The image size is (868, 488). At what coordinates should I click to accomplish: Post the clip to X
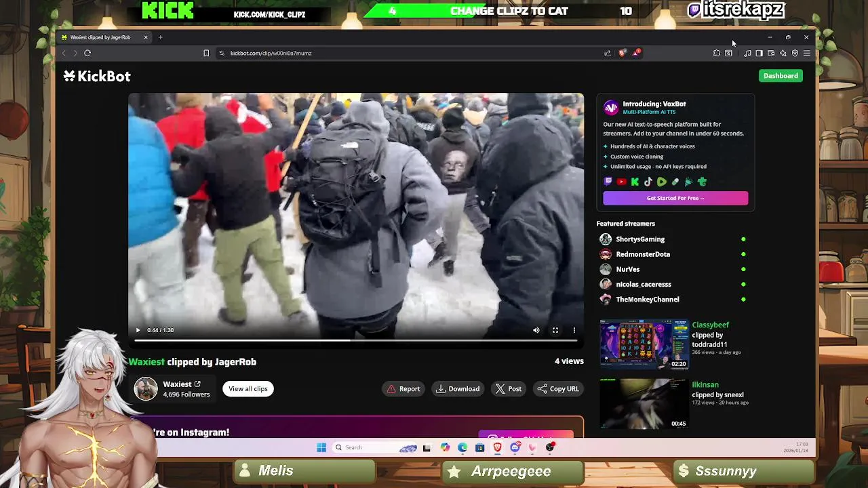click(509, 389)
